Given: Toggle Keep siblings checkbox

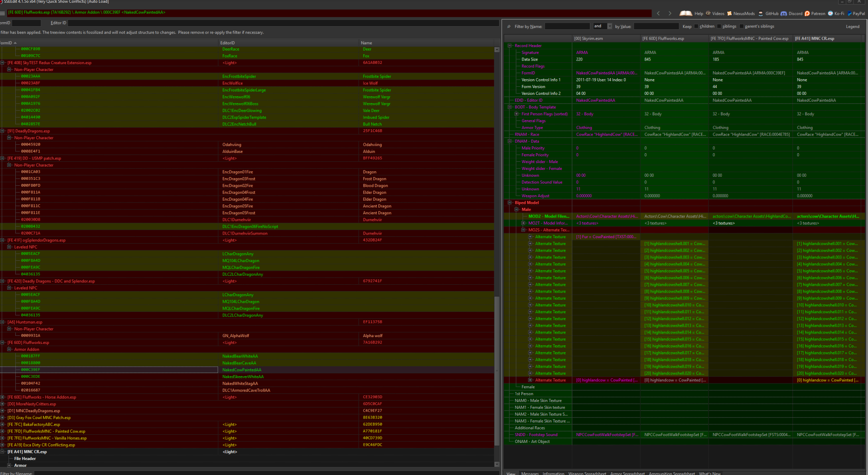Looking at the screenshot, I should coord(719,27).
